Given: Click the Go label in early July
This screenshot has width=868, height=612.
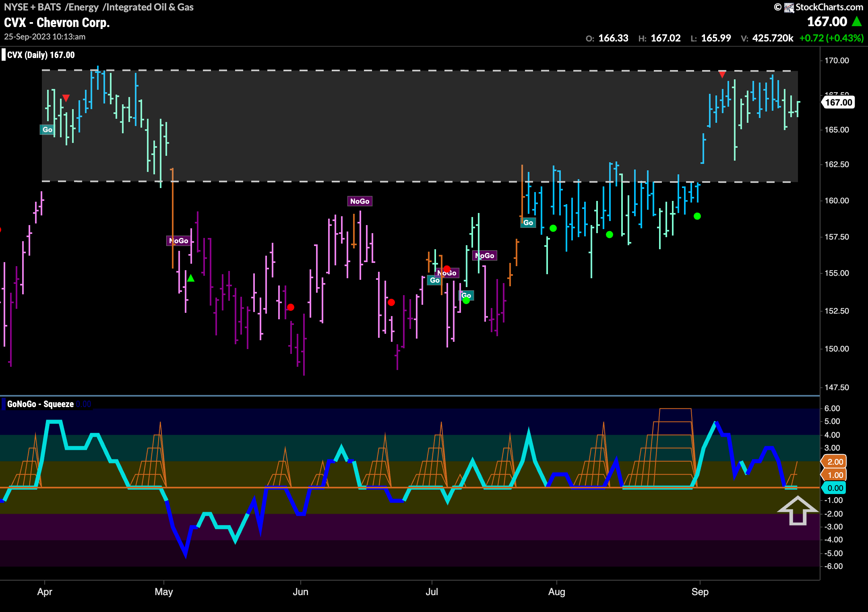Looking at the screenshot, I should coord(435,280).
